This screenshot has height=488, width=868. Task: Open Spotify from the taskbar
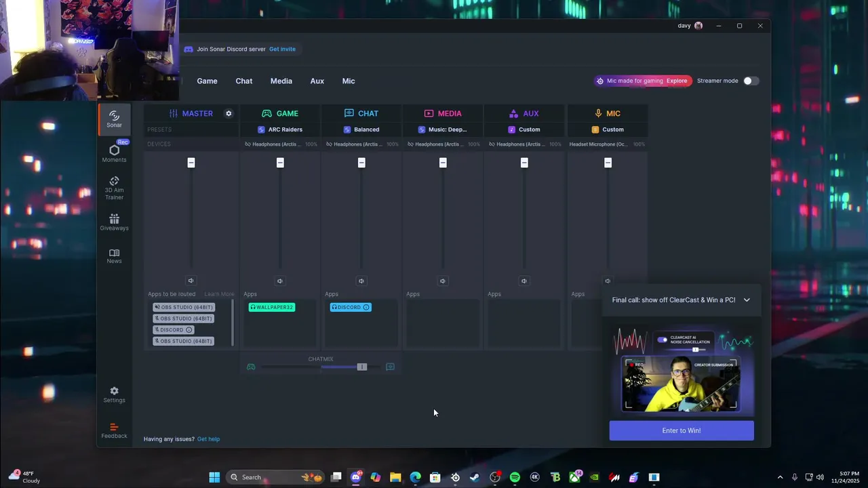point(515,477)
